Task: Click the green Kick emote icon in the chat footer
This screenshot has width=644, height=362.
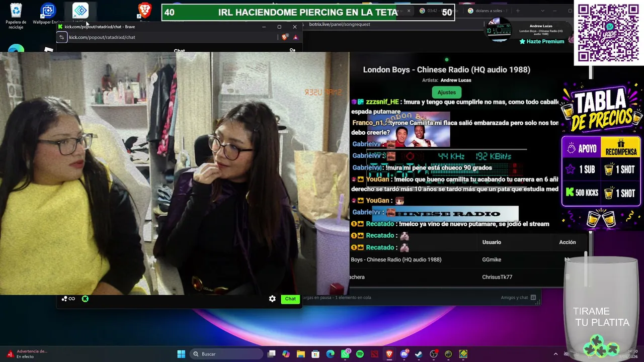Action: click(85, 299)
